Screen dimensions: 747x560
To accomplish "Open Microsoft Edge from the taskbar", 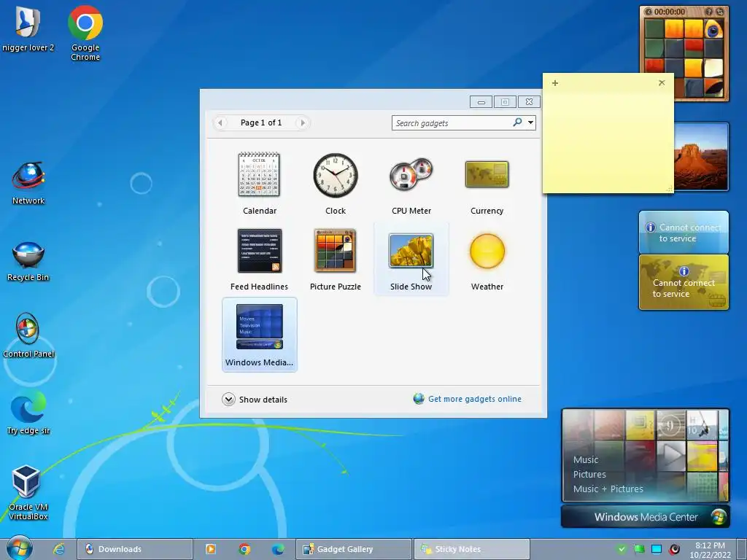I will coord(278,549).
